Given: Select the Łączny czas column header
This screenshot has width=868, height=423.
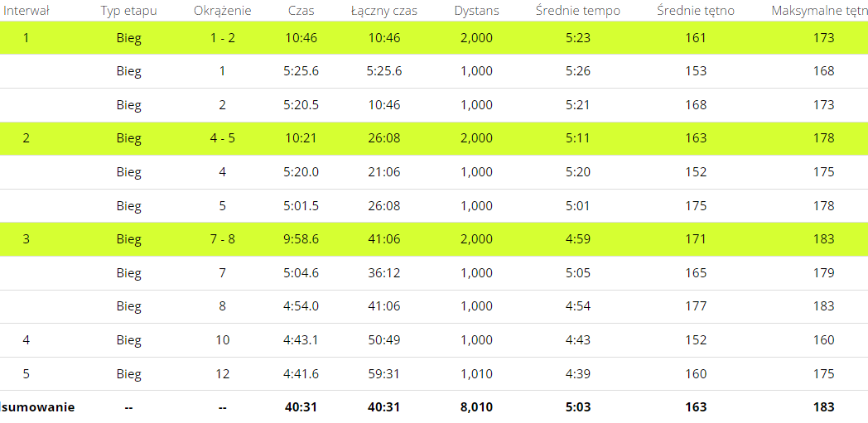Looking at the screenshot, I should coord(384,11).
